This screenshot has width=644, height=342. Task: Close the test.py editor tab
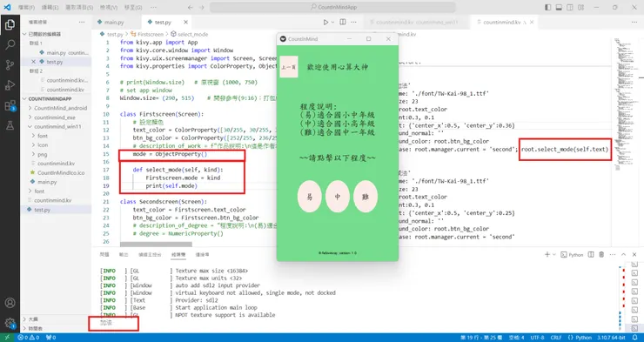(186, 22)
